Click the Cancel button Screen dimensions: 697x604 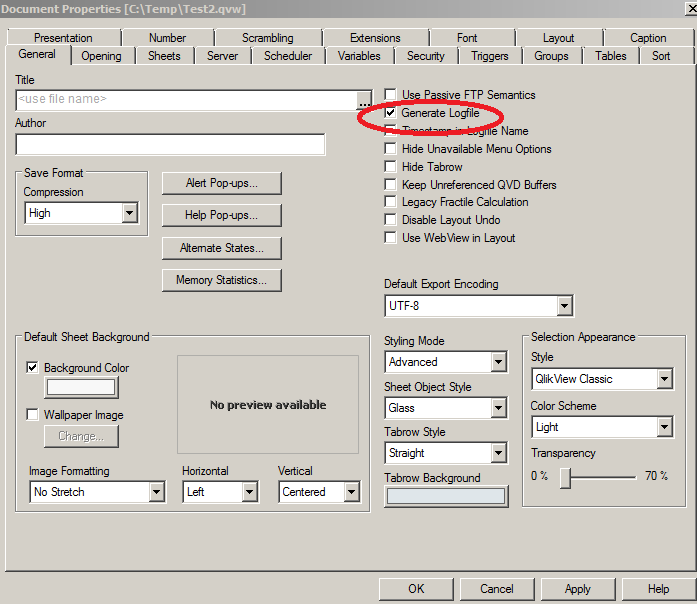[497, 589]
